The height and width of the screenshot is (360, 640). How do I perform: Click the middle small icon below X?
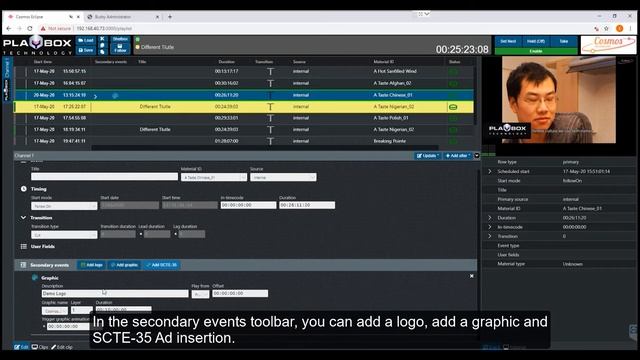tap(102, 45)
